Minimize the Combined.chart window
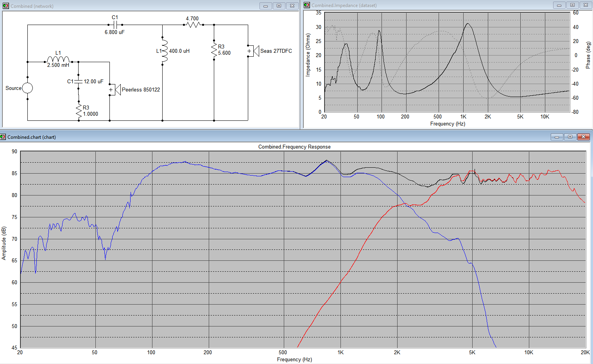The width and height of the screenshot is (593, 364). point(557,137)
